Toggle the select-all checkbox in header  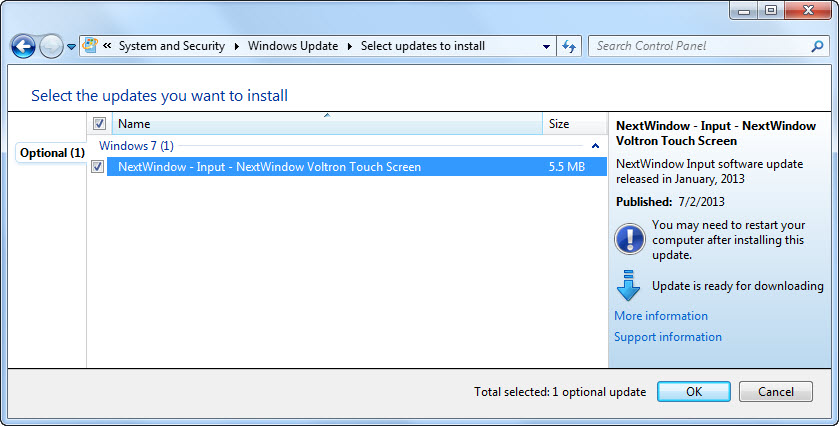[99, 124]
